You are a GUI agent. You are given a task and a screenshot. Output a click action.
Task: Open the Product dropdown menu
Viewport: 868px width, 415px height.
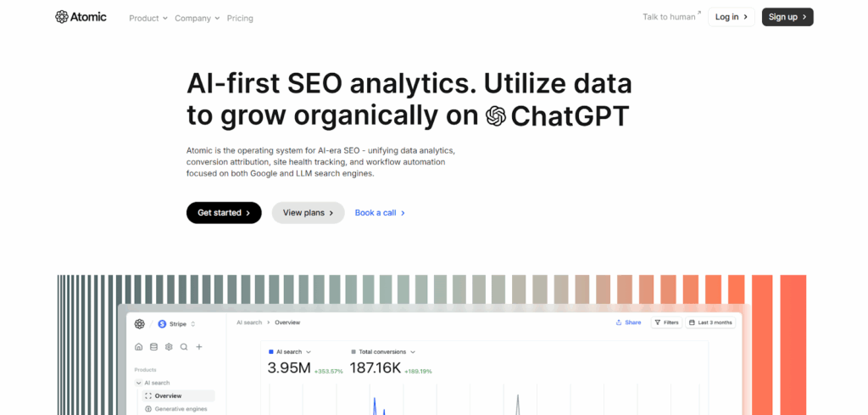147,18
